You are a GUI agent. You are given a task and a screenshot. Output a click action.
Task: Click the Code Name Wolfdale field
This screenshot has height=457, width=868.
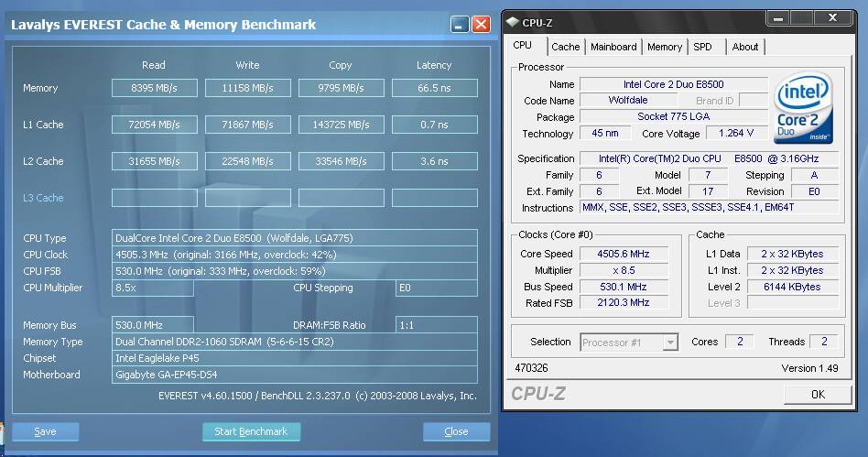point(628,100)
